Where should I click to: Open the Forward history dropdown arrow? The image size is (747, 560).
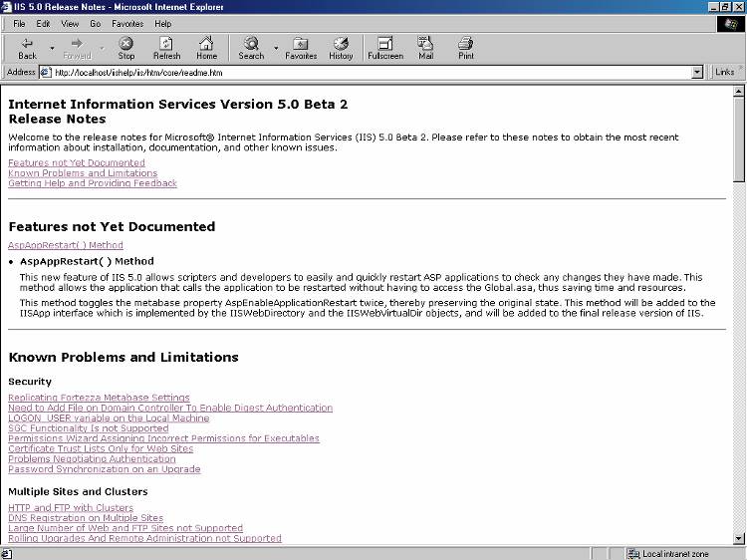click(102, 48)
